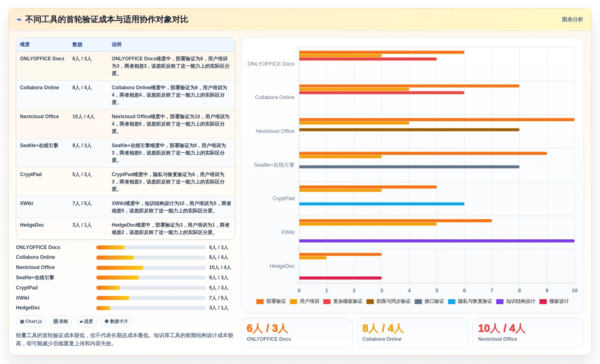The image size is (600, 364).
Task: Click the 说明 column header
Action: pyautogui.click(x=117, y=44)
